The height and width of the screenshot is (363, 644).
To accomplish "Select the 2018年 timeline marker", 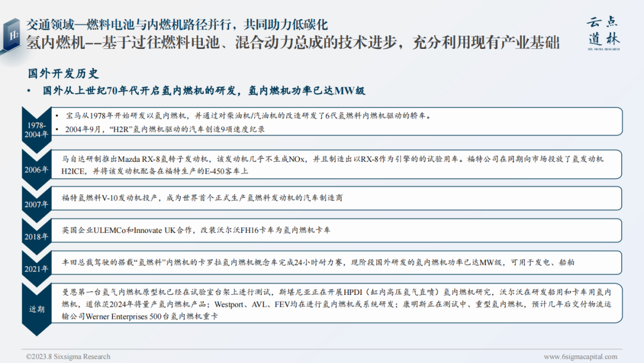I will click(x=36, y=236).
